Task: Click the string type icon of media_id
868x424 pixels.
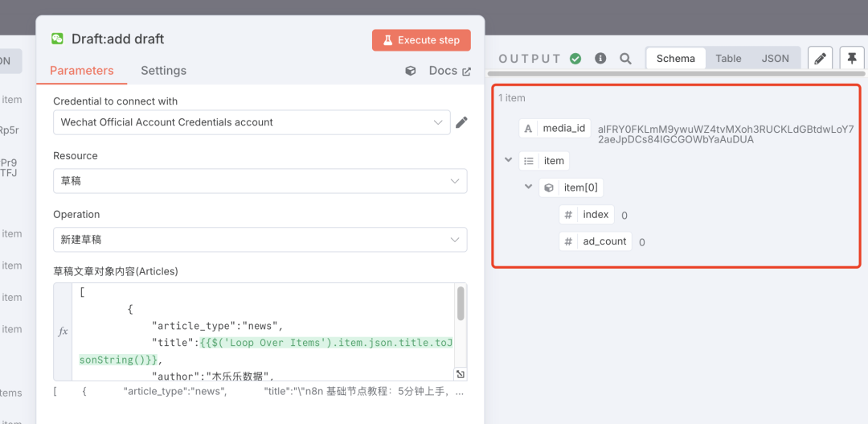Action: 528,129
